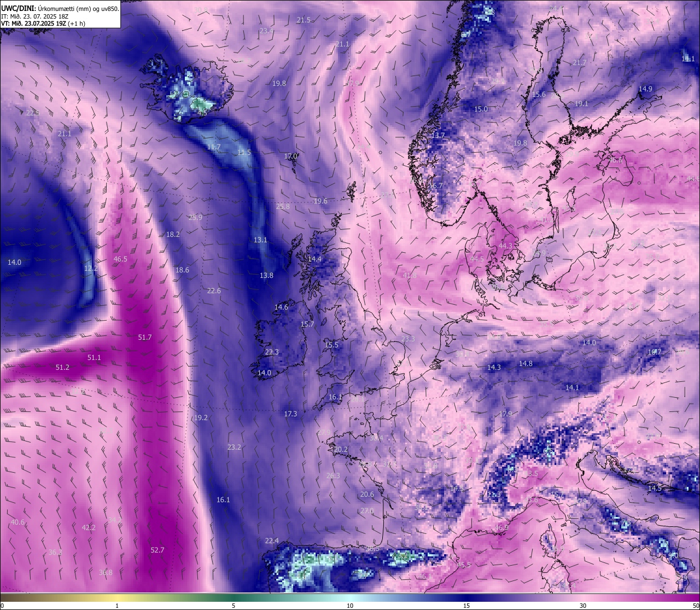This screenshot has height=610, width=700.
Task: Click the 42.2 value on the map
Action: 89,527
